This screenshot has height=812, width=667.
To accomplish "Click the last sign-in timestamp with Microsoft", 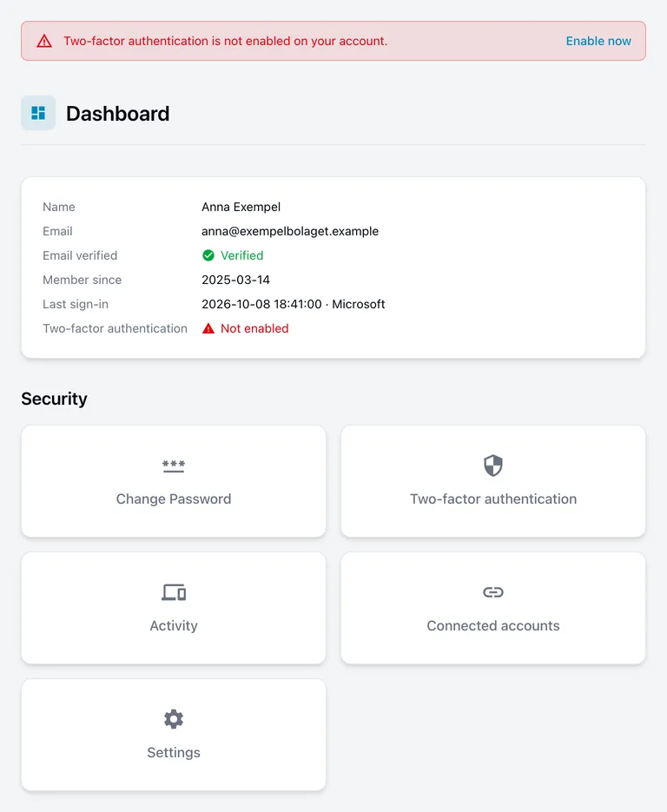I will (293, 304).
